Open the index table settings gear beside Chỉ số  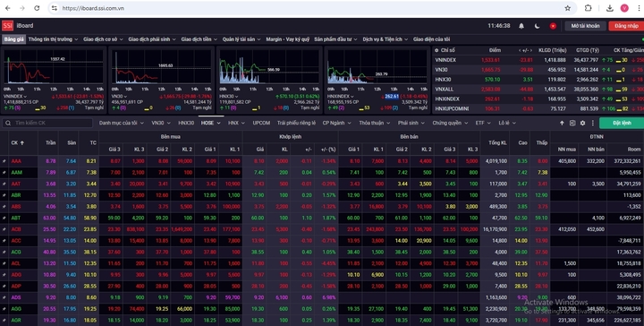click(x=436, y=50)
